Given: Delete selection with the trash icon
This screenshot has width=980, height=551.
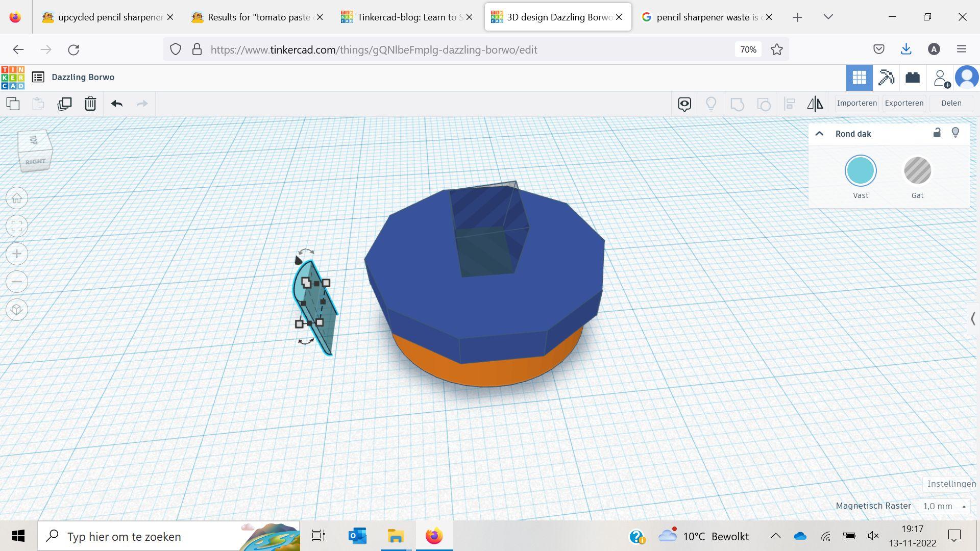Looking at the screenshot, I should point(90,104).
